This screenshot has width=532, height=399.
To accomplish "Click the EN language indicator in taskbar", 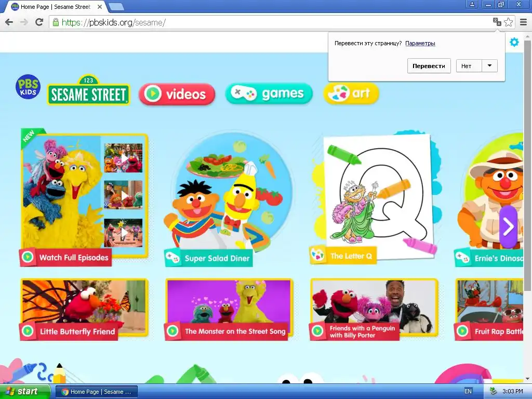I will 468,391.
